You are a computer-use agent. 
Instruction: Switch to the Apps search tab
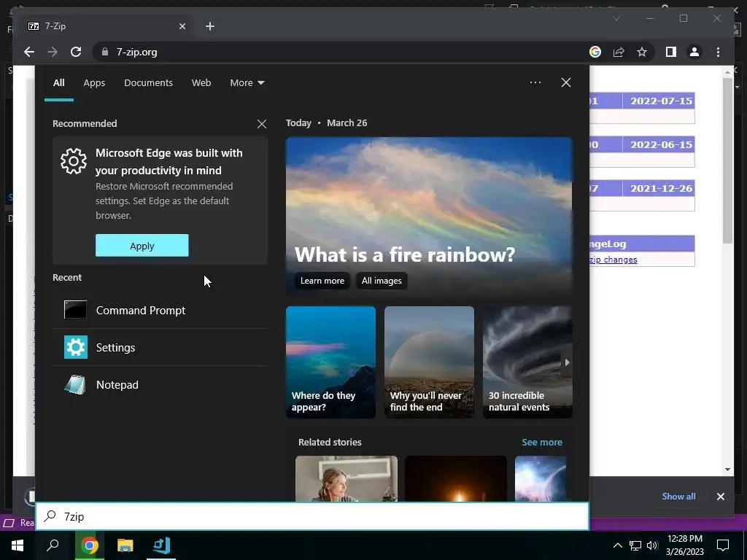[x=94, y=83]
